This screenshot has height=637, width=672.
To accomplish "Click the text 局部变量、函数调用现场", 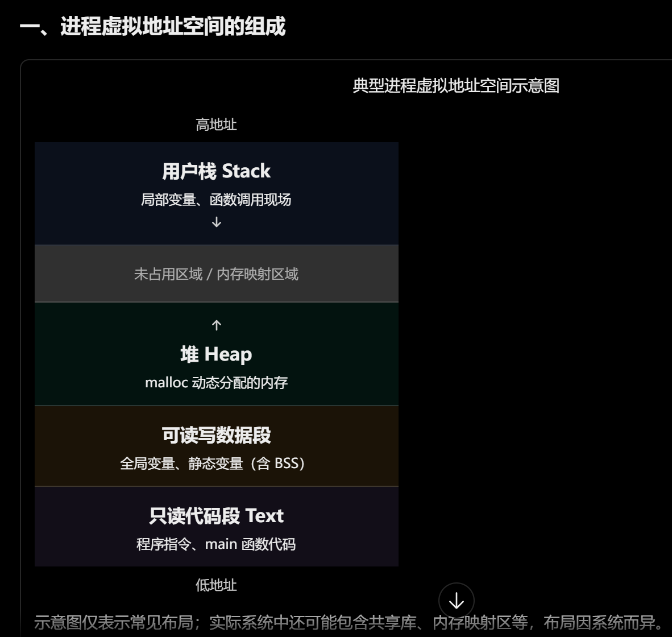I will tap(216, 200).
